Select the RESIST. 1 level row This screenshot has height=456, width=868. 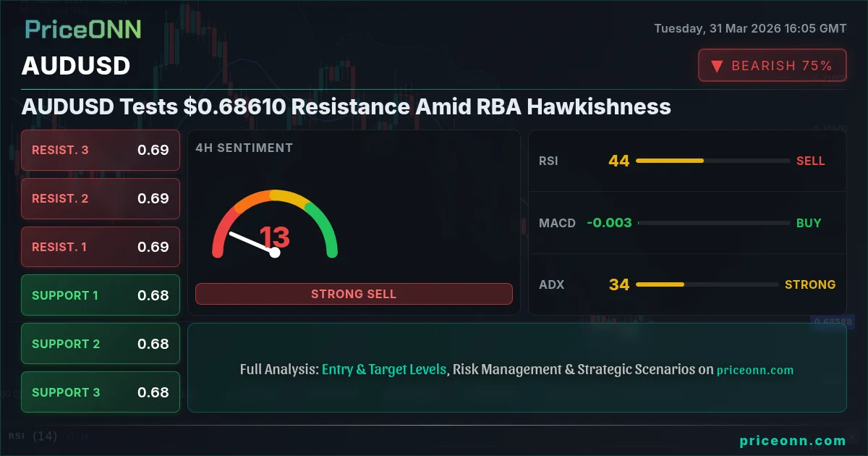(x=101, y=247)
